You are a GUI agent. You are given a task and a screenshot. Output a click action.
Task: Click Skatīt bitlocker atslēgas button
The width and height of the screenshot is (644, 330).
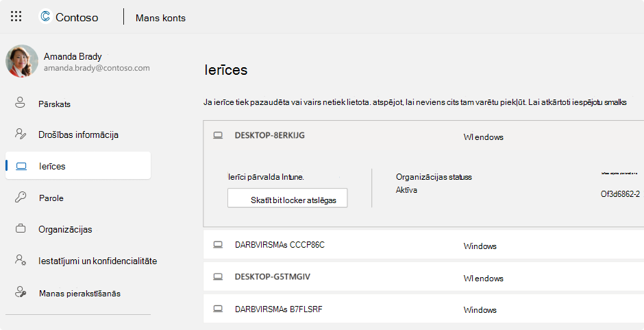tap(288, 198)
